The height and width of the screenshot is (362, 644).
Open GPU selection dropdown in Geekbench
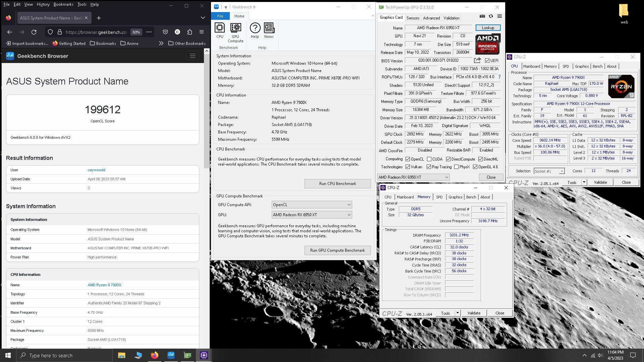(x=312, y=215)
